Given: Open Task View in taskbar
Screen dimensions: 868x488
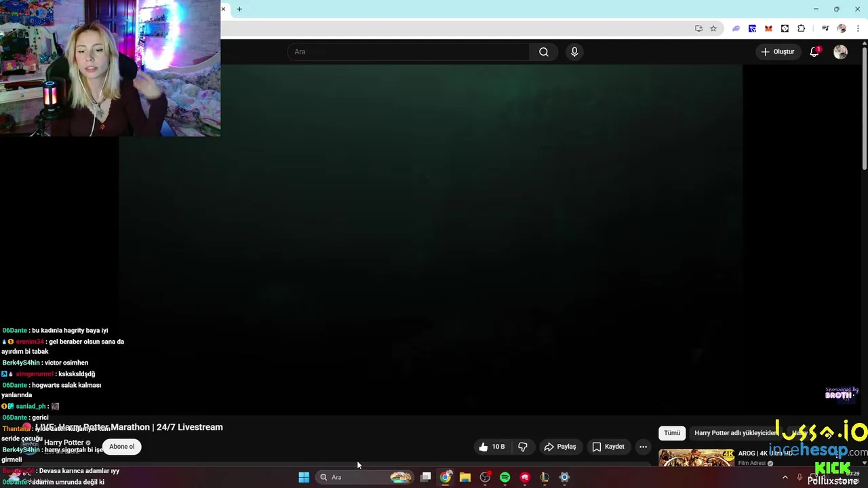Looking at the screenshot, I should (x=426, y=477).
